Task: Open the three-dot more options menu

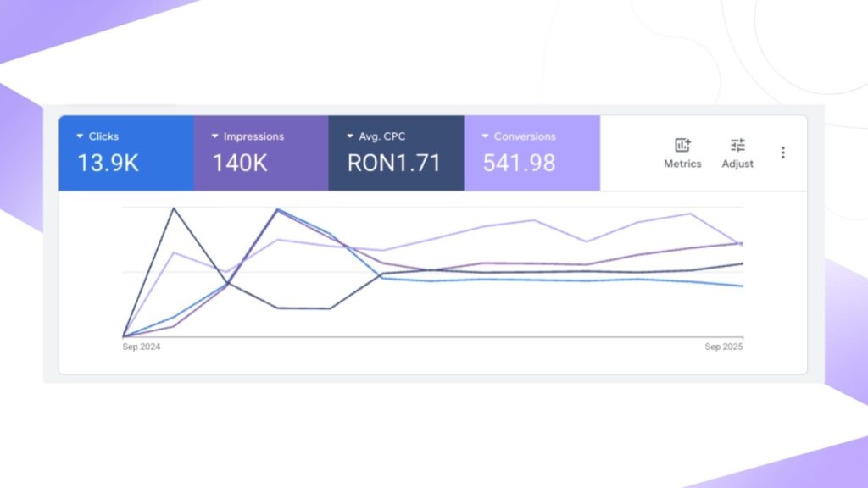Action: tap(782, 152)
